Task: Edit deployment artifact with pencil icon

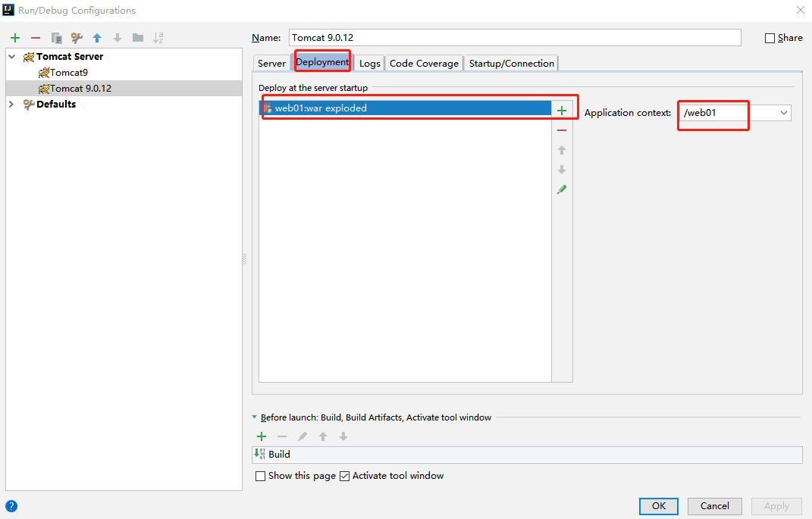Action: point(562,189)
